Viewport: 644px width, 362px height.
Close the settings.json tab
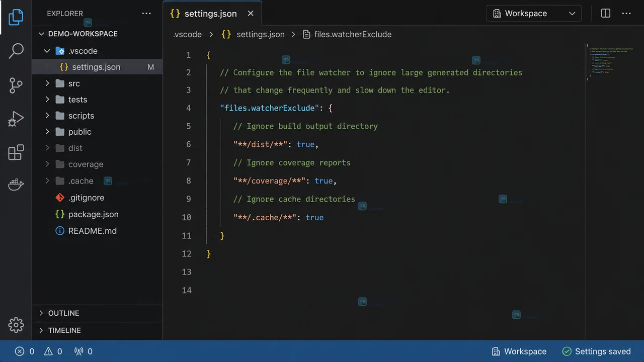[x=251, y=14]
